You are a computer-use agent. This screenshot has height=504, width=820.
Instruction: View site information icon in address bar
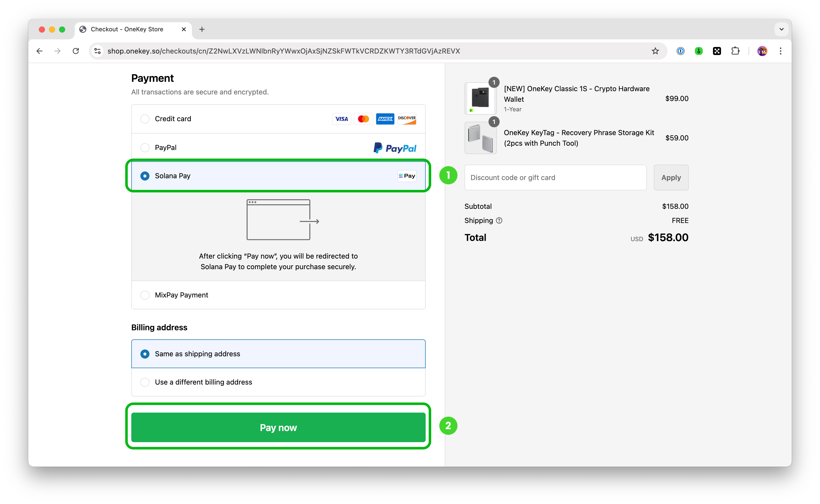point(97,51)
